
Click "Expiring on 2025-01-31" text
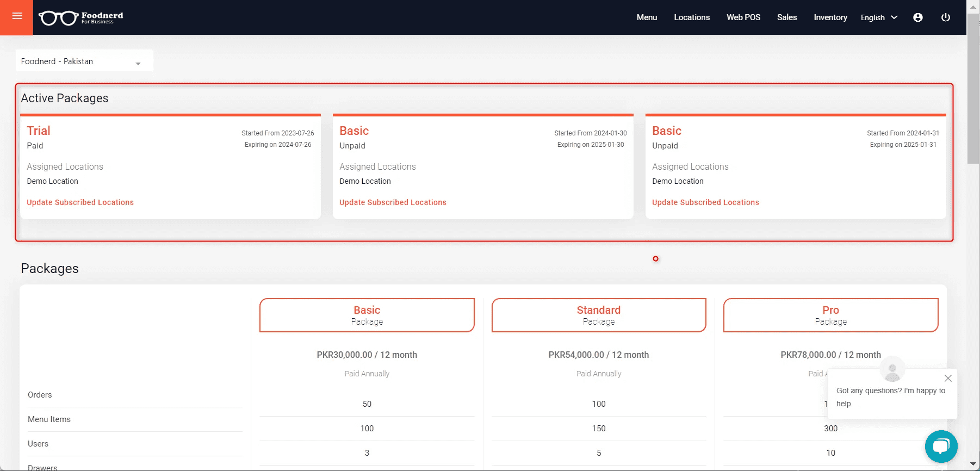[x=903, y=145]
